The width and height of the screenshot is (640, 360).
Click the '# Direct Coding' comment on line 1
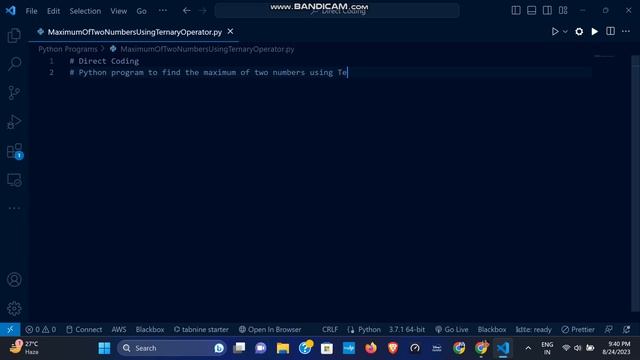coord(104,61)
